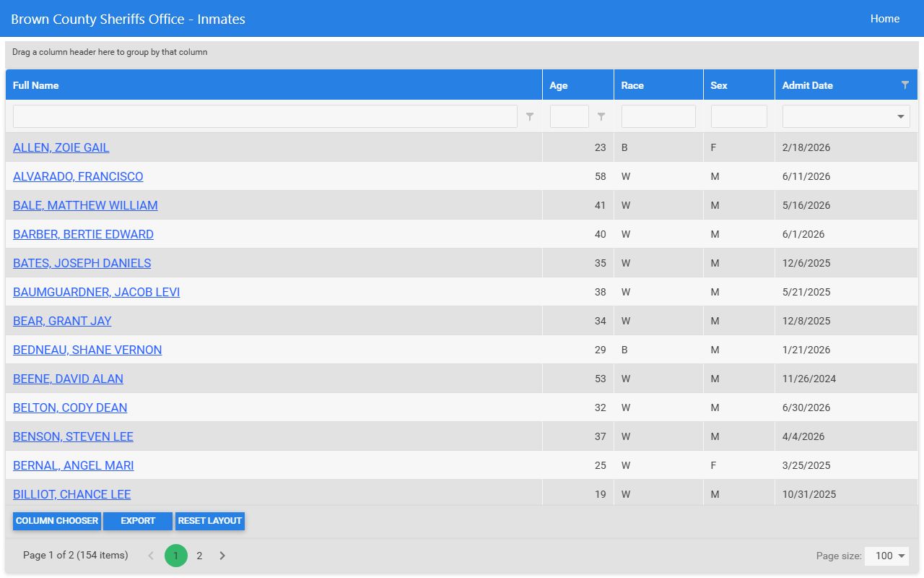This screenshot has height=578, width=924.
Task: Open the Full Name filter operator icon
Action: (x=530, y=116)
